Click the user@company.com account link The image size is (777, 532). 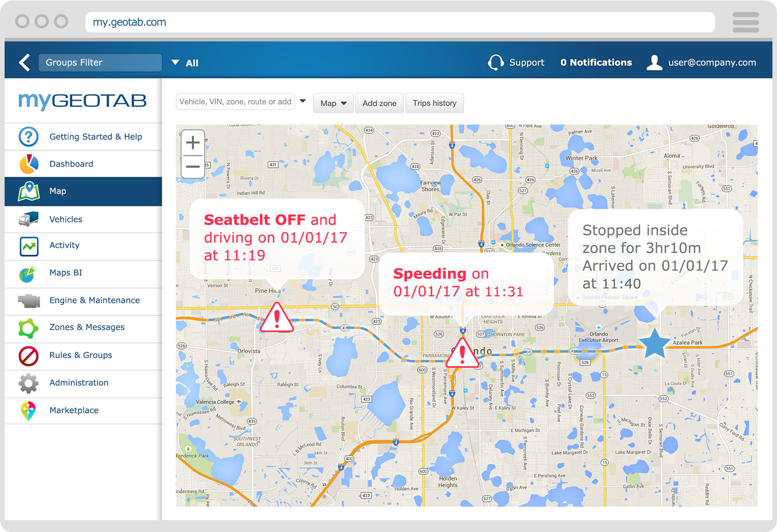point(712,63)
